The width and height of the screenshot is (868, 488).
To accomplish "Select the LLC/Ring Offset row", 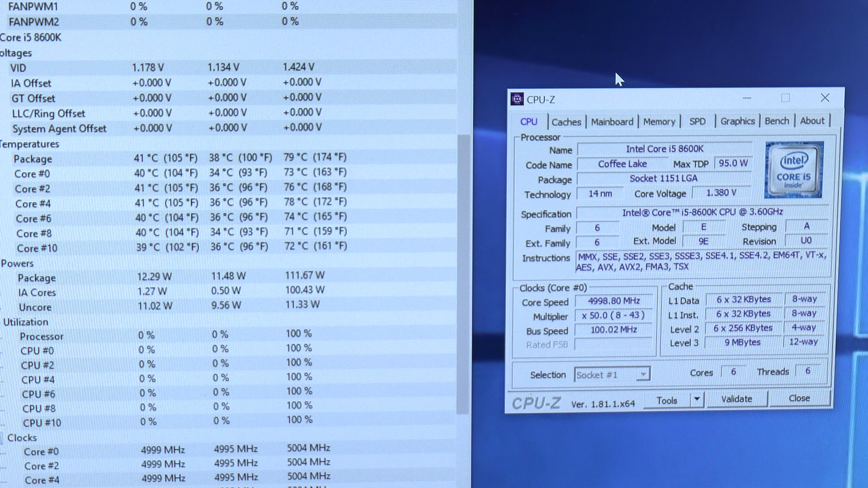I will (228, 113).
